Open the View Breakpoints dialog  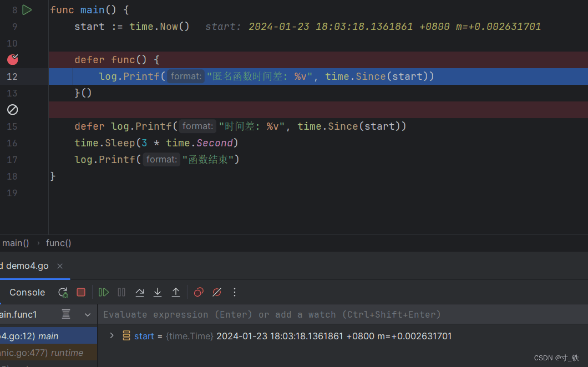pos(199,292)
